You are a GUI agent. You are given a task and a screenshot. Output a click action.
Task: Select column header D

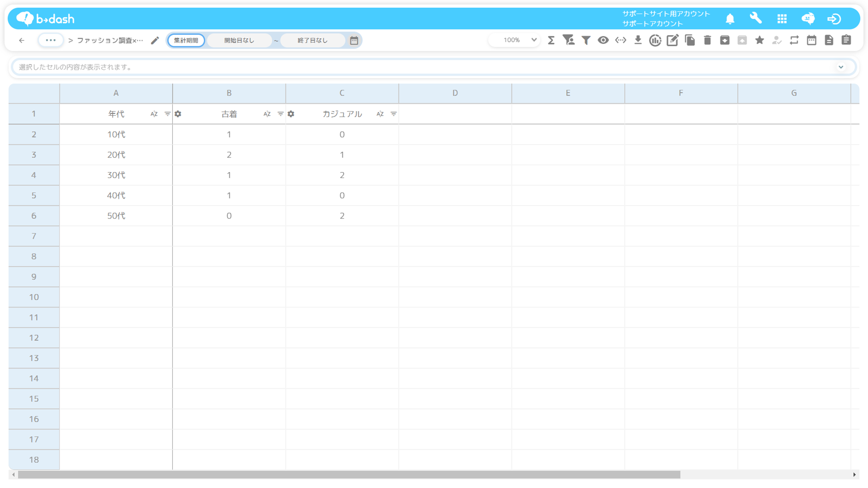[x=455, y=93]
